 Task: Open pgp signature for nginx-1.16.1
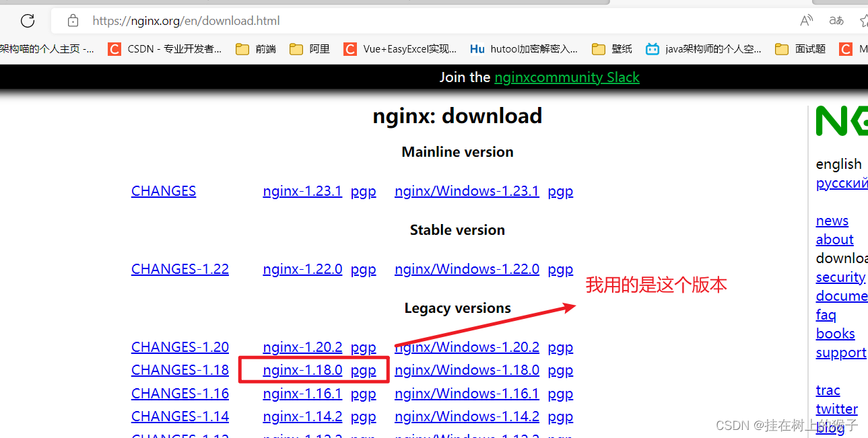click(363, 394)
